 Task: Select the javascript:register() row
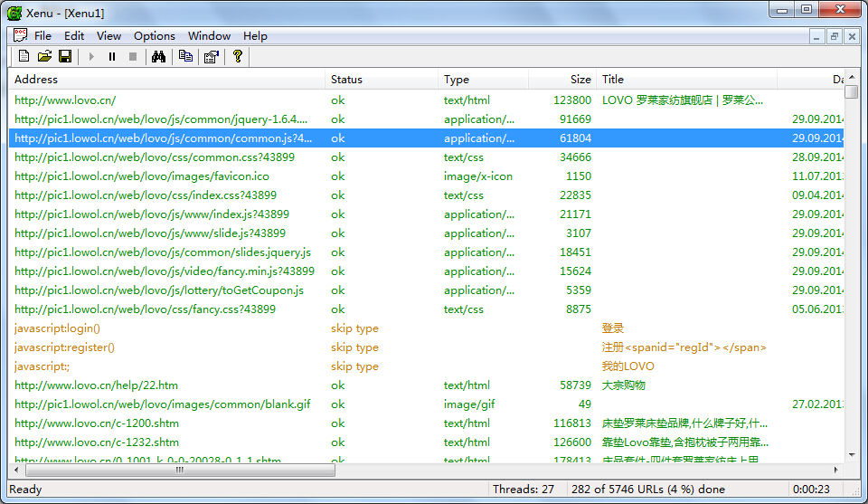(x=426, y=347)
